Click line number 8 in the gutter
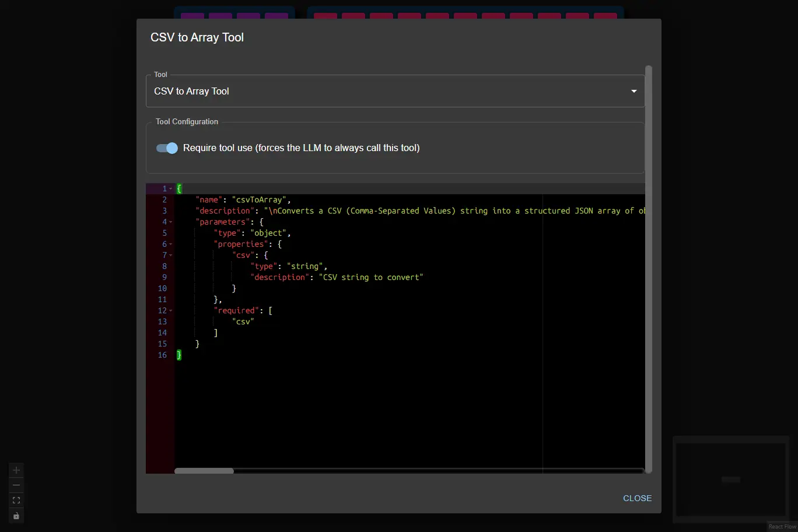This screenshot has width=798, height=532. pyautogui.click(x=164, y=266)
